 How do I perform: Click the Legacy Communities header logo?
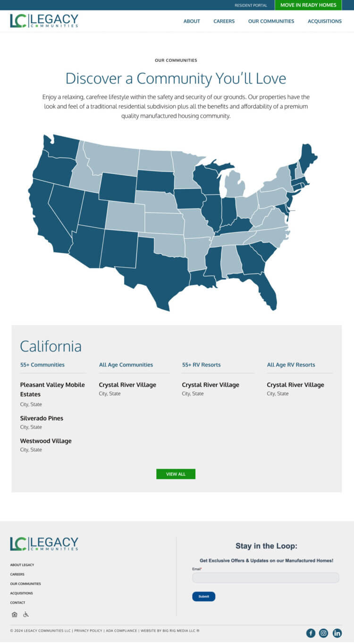pyautogui.click(x=44, y=21)
